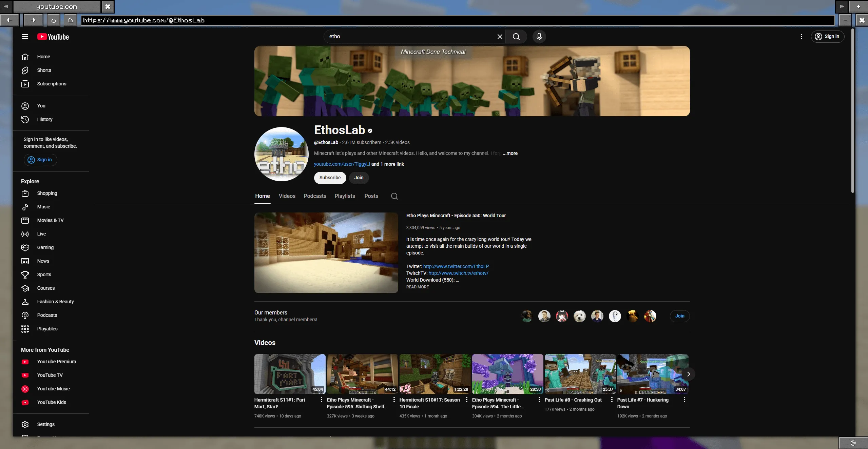Open options menu for Episode 595 video

(394, 400)
